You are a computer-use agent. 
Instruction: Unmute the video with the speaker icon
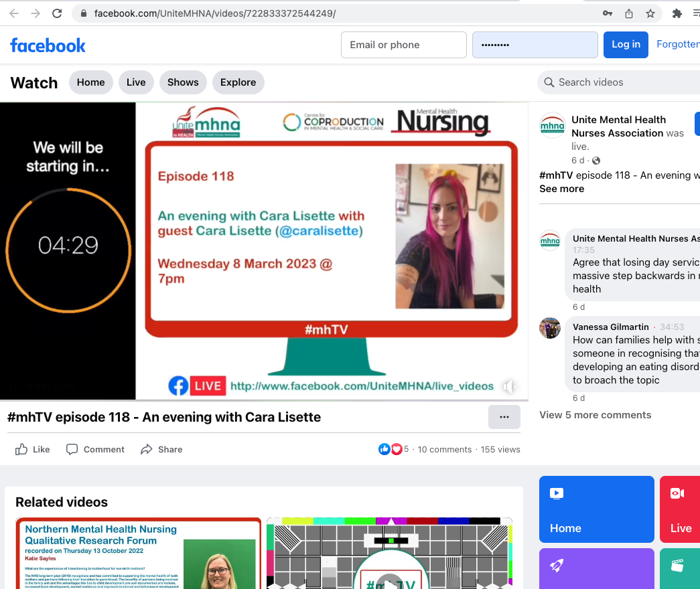coord(509,387)
